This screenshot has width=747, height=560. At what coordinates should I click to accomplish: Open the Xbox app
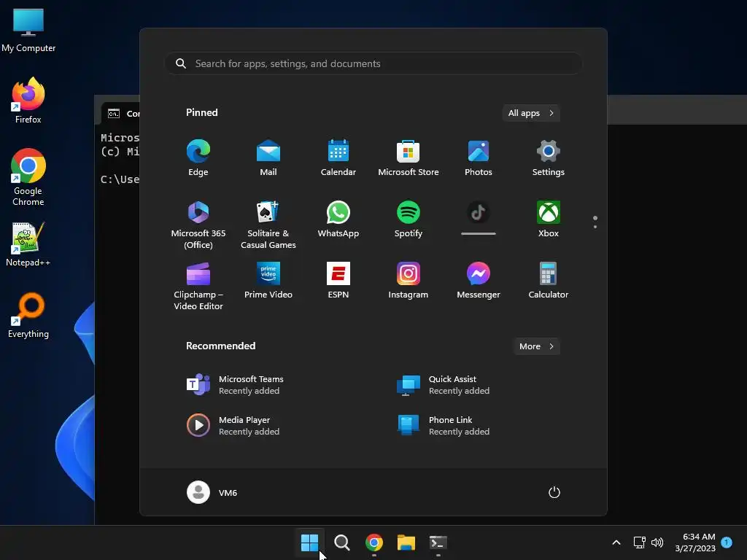point(549,219)
